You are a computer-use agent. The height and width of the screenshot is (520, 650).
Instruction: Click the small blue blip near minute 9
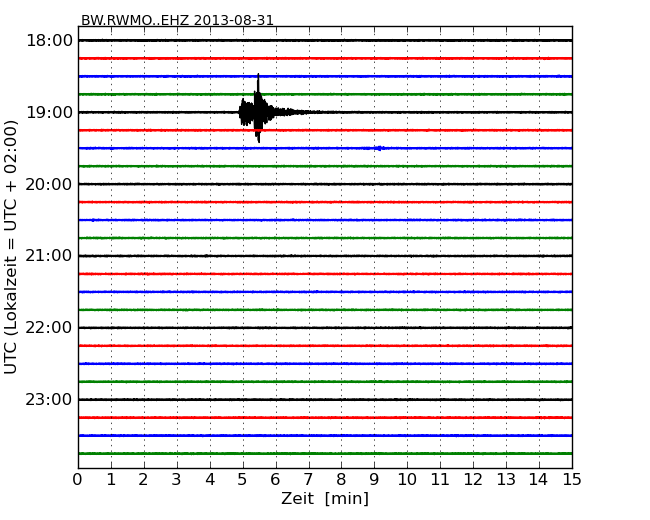click(379, 148)
